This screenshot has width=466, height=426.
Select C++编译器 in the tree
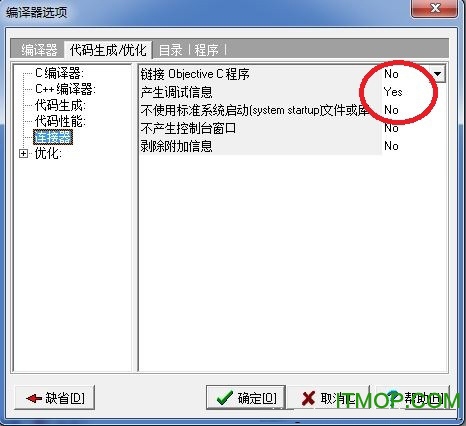[x=65, y=89]
